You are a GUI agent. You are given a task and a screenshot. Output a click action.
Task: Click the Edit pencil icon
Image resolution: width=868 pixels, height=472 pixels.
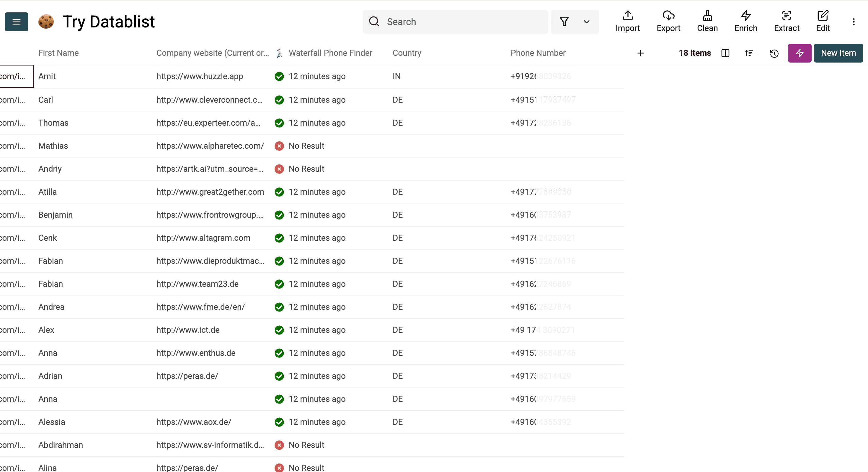823,22
